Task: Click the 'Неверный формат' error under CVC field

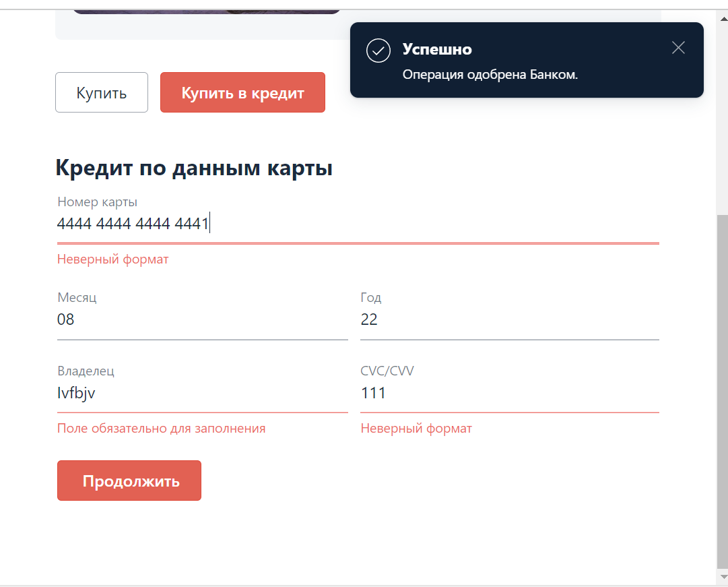Action: 416,428
